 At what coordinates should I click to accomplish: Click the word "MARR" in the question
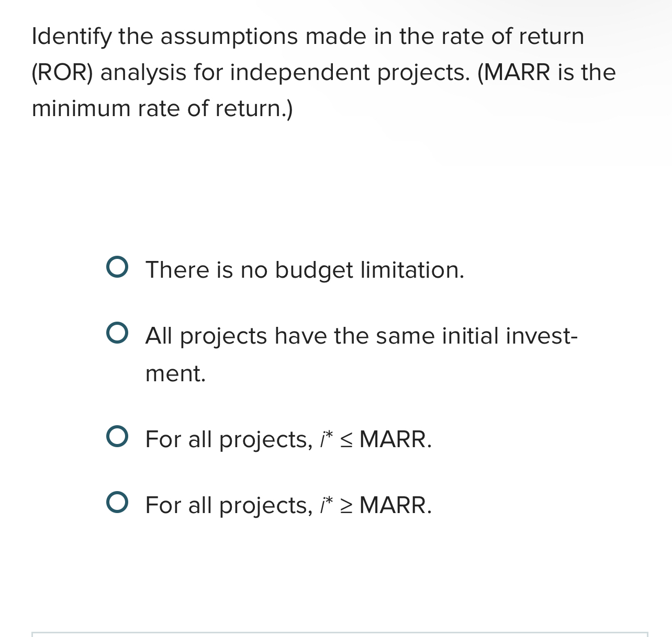[516, 73]
